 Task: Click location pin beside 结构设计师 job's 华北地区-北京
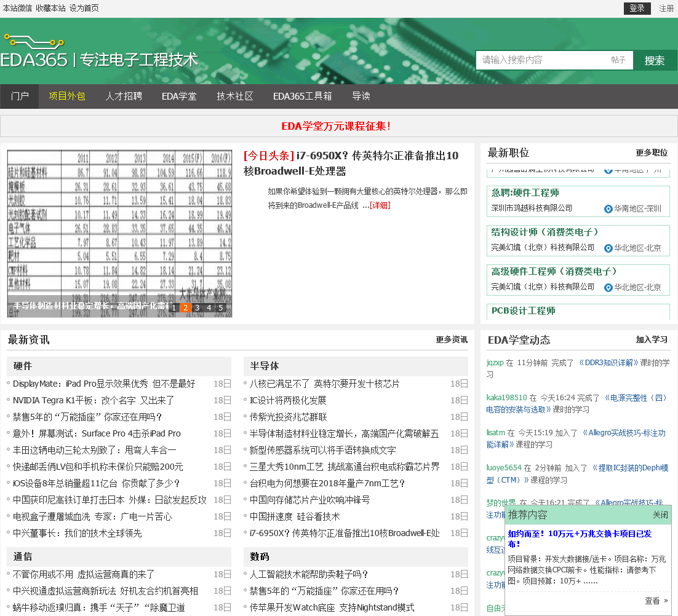coord(608,248)
